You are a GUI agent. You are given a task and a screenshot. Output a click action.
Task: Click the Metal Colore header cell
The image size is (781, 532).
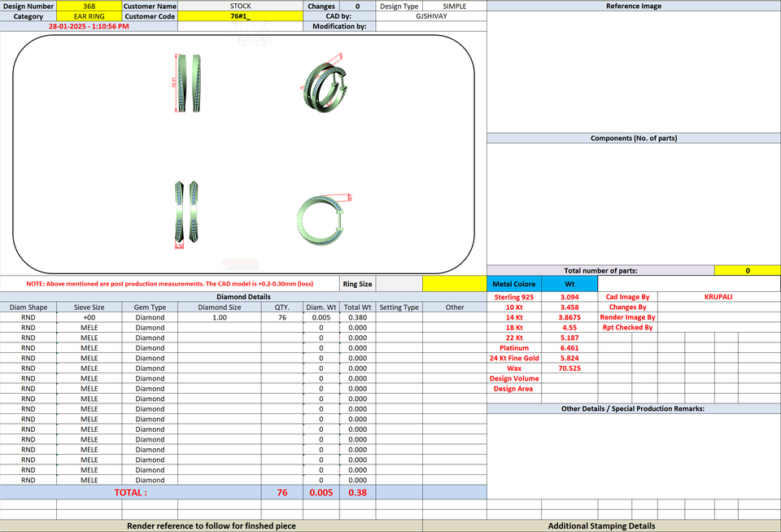tap(514, 284)
